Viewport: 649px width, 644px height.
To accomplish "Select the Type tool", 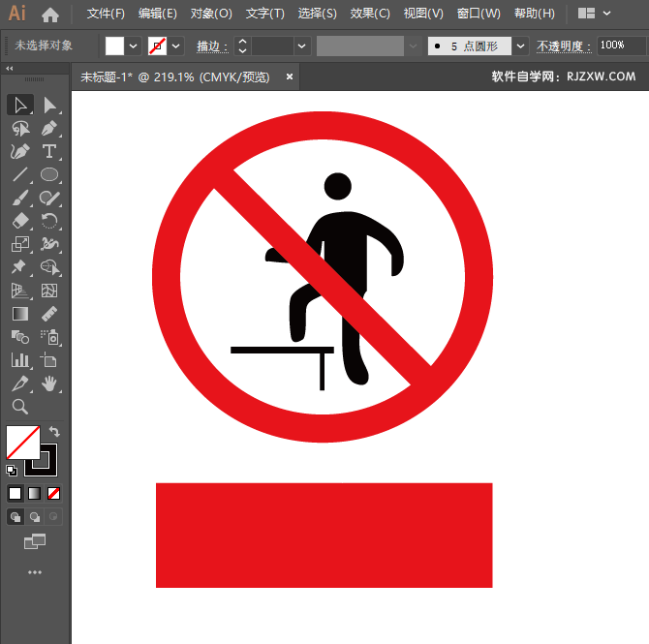I will pos(49,152).
